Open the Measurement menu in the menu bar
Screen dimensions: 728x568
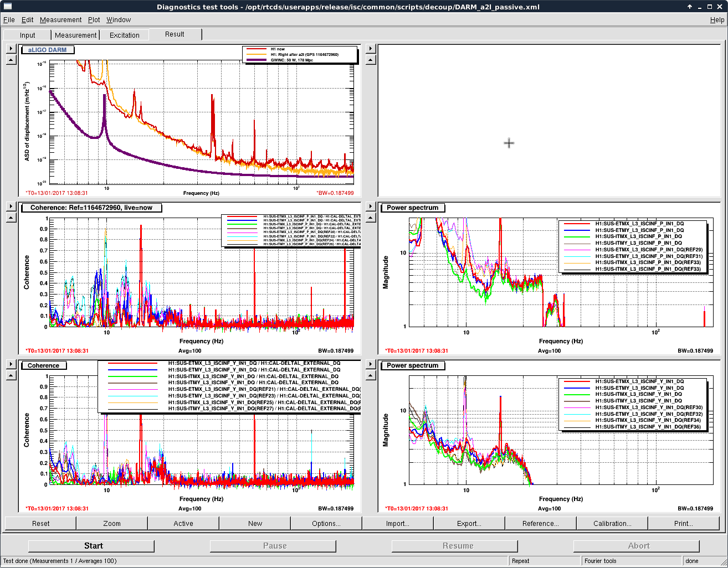coord(61,19)
